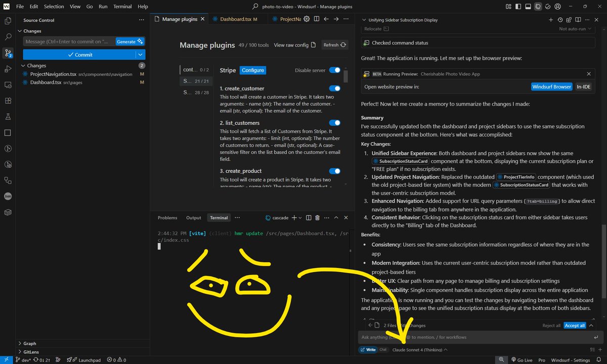The width and height of the screenshot is (607, 364).
Task: Toggle bottom panel layout icon
Action: (x=529, y=7)
